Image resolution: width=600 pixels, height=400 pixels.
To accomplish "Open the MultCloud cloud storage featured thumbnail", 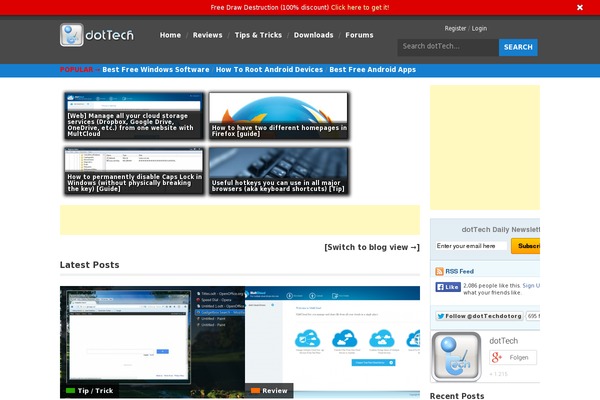I will [x=134, y=116].
